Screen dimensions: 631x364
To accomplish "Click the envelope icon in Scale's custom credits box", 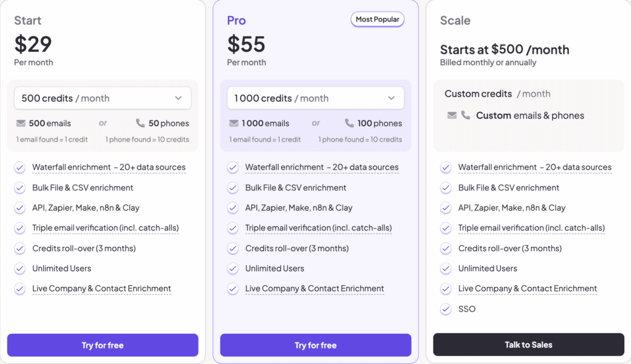I will click(x=451, y=115).
